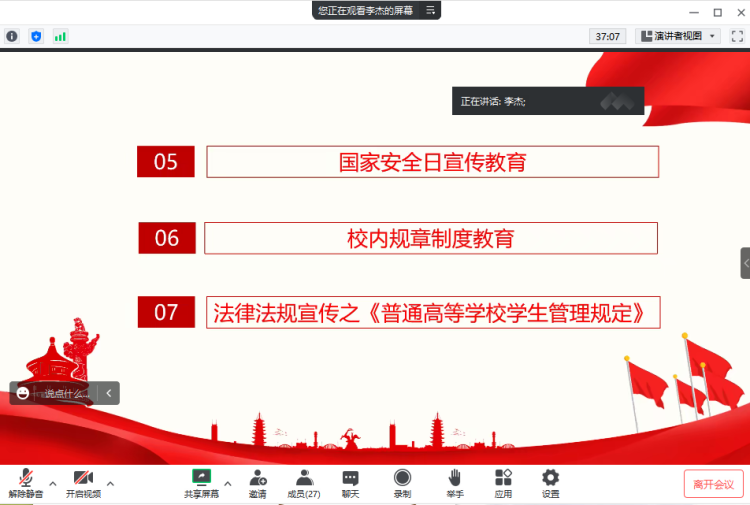750x505 pixels.
Task: Raise hand with 举手
Action: tap(454, 483)
